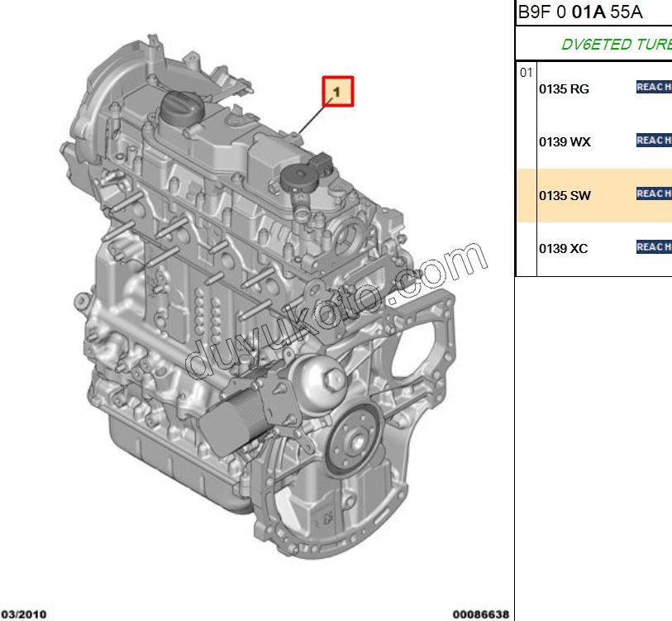
Task: Choose the highlighted part 0135 SW
Action: [x=564, y=197]
